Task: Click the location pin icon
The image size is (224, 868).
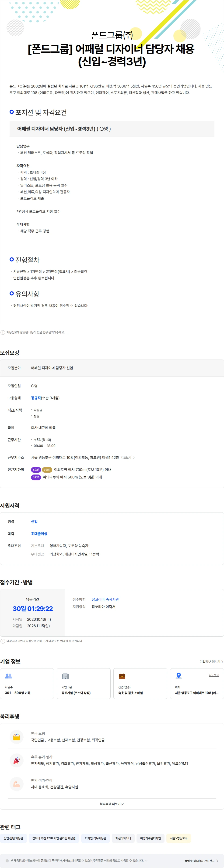Action: point(179,676)
